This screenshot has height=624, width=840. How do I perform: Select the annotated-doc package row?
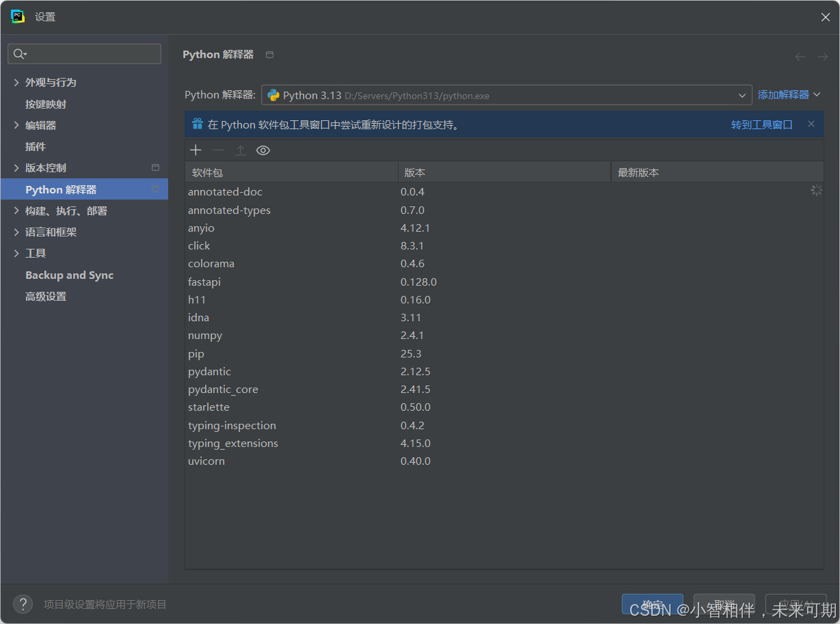[x=504, y=191]
